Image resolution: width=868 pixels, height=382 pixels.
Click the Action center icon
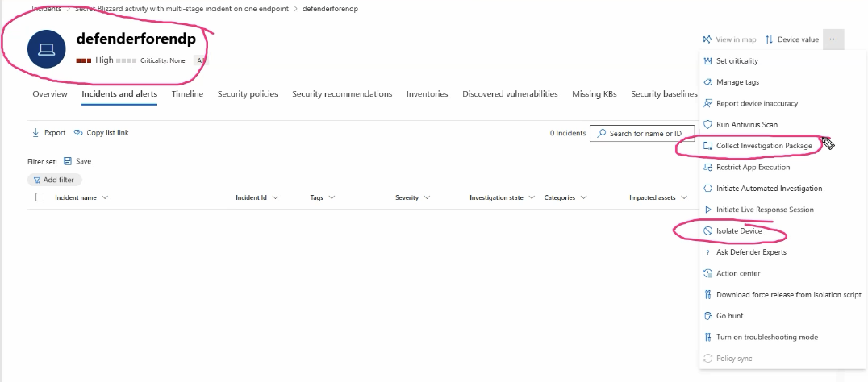point(707,273)
